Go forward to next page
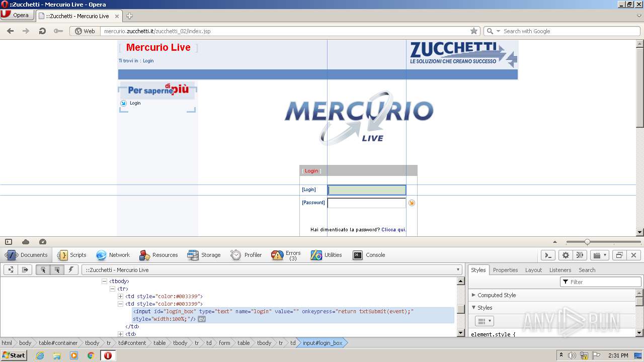Image resolution: width=644 pixels, height=362 pixels. 26,31
